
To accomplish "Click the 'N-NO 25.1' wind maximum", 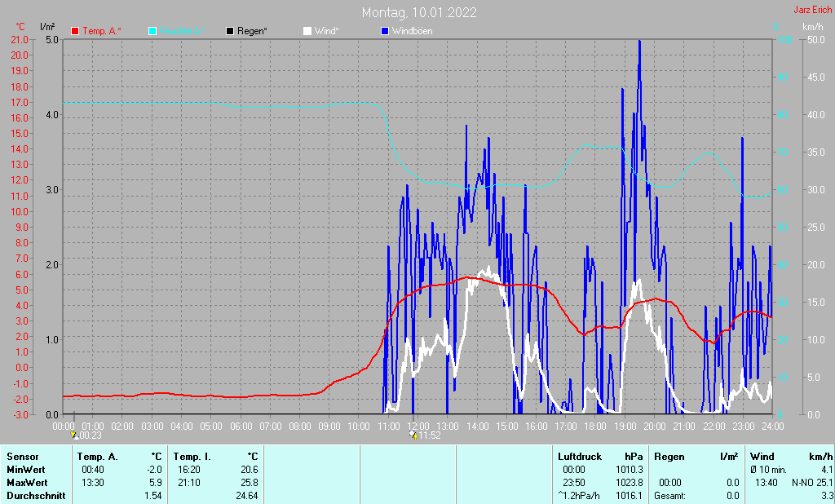I will pyautogui.click(x=812, y=482).
